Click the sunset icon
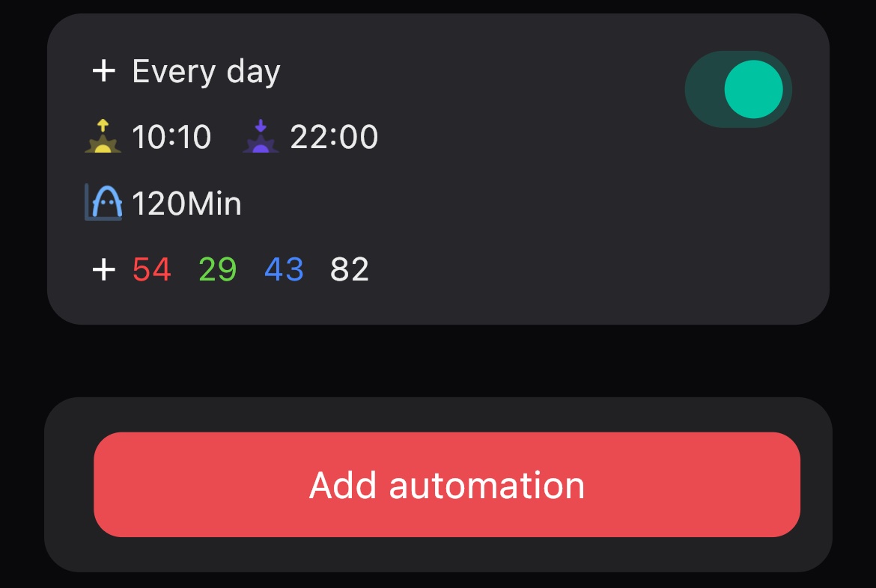 click(x=261, y=138)
